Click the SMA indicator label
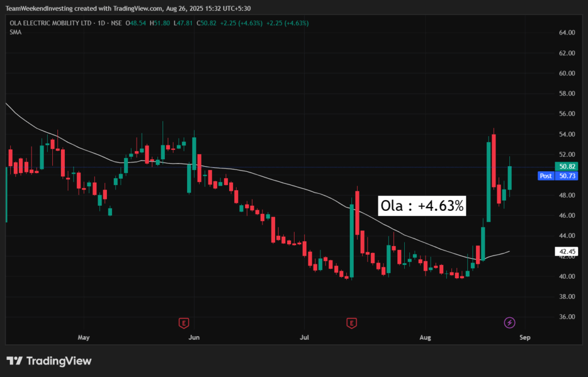This screenshot has height=377, width=588. [16, 32]
